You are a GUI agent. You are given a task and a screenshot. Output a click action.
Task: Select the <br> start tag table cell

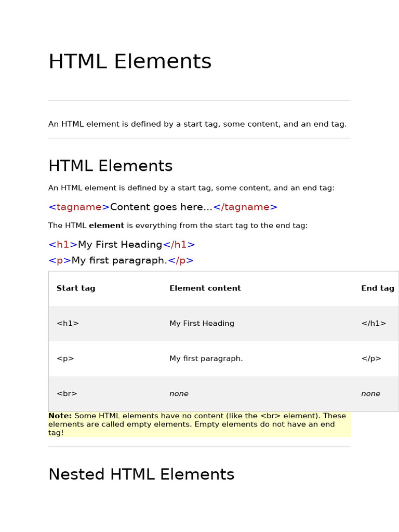67,394
